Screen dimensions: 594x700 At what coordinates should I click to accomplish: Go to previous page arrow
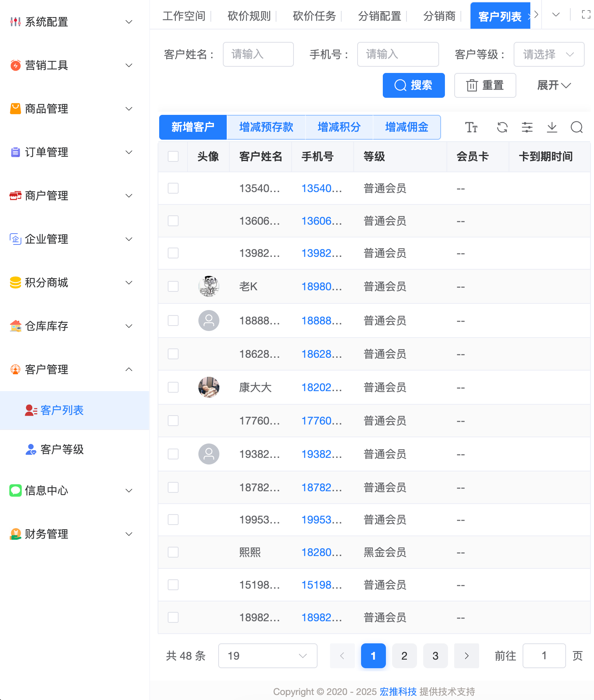[x=342, y=656]
